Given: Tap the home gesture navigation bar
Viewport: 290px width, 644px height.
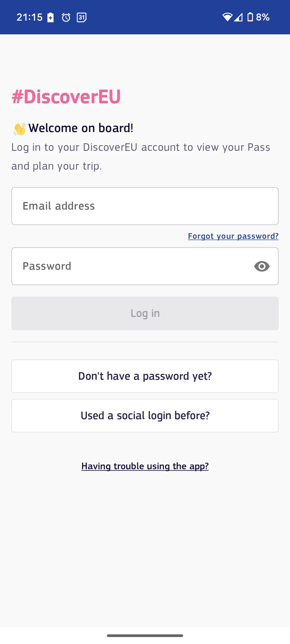Looking at the screenshot, I should coord(145,635).
